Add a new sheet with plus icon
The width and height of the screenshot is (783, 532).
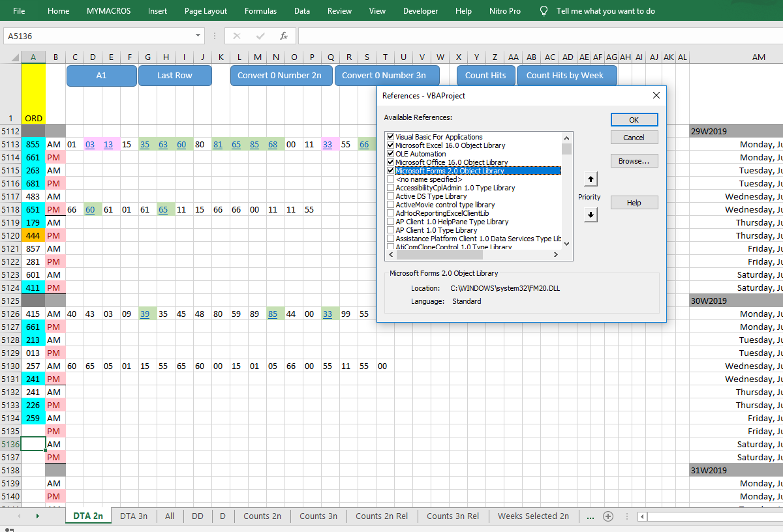tap(608, 516)
